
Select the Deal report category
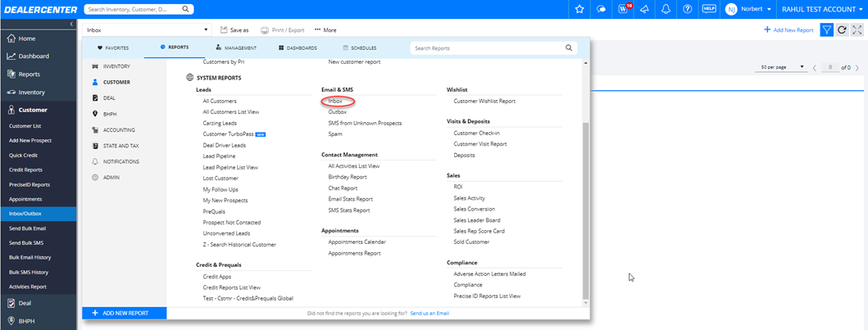coord(110,97)
